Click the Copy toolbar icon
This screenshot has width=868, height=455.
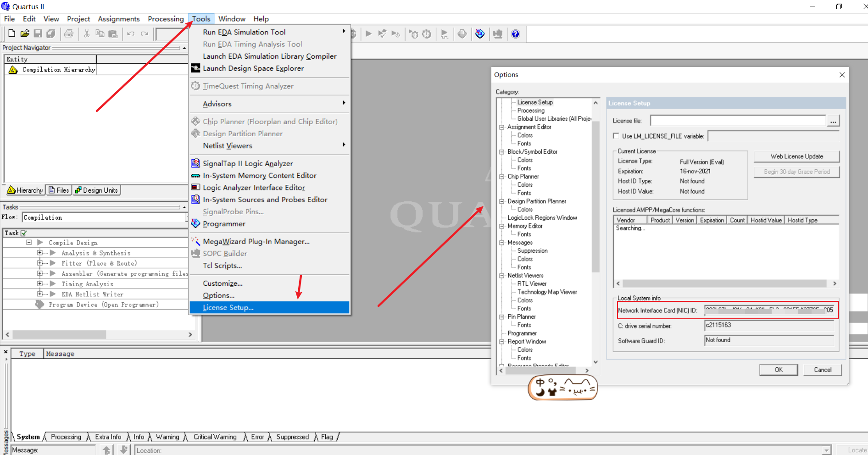click(x=100, y=33)
